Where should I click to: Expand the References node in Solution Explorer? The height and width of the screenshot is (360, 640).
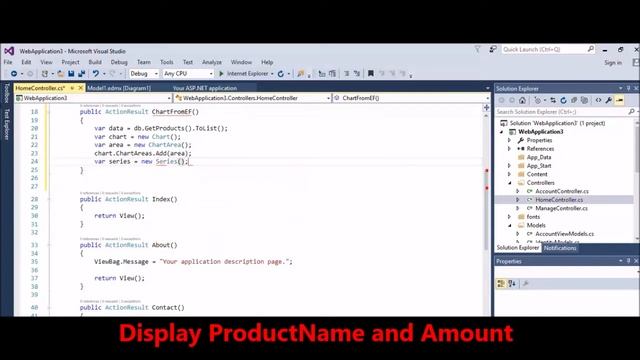pyautogui.click(x=509, y=149)
